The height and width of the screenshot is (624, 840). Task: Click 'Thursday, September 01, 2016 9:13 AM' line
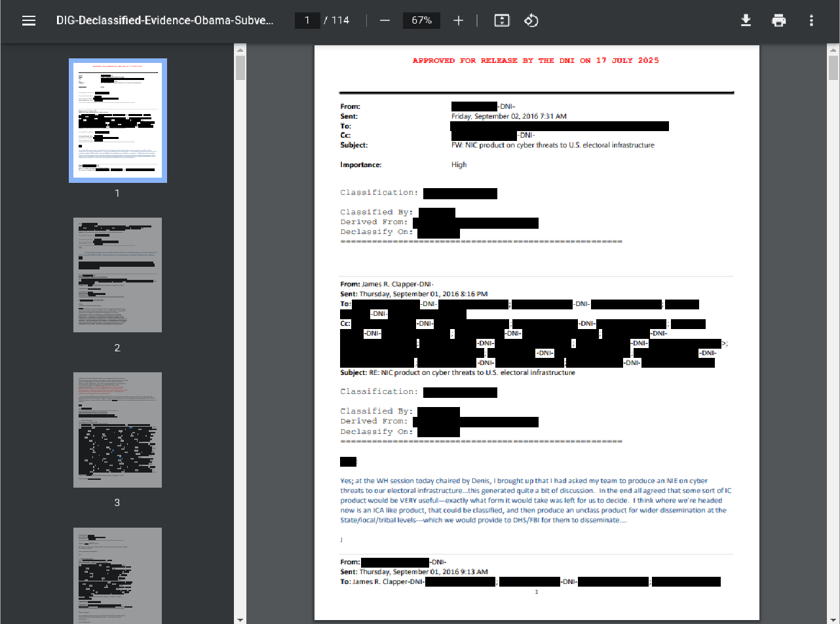coord(414,572)
